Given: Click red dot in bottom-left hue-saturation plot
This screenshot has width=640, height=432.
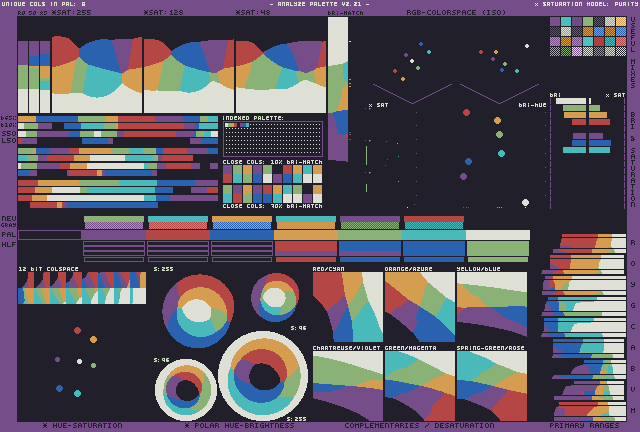Looking at the screenshot, I should click(x=77, y=330).
